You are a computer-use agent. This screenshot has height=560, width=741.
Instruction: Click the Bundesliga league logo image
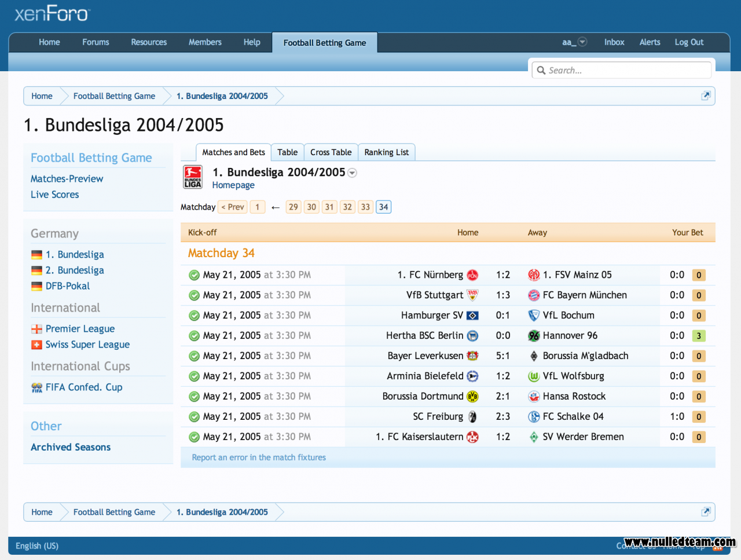point(193,177)
